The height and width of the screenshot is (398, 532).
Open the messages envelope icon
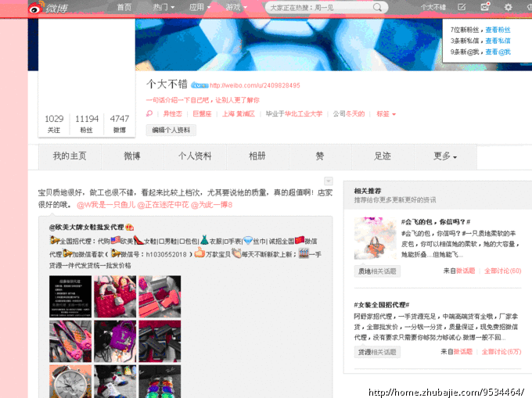tap(485, 7)
